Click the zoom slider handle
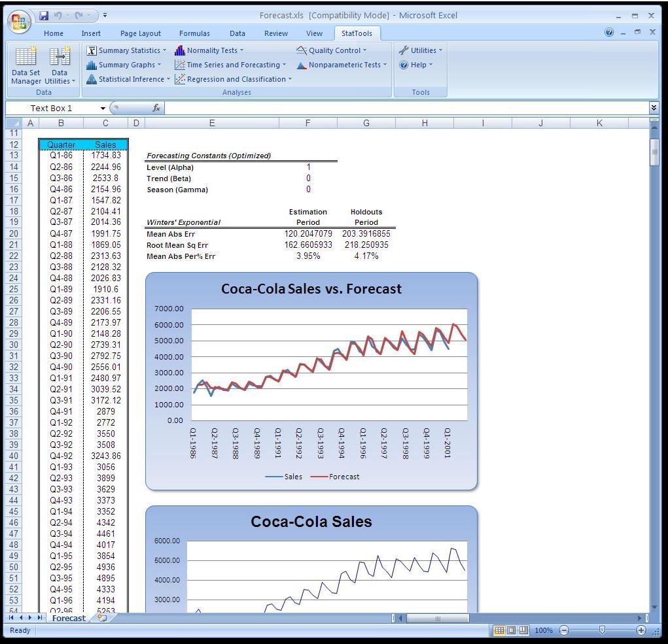The image size is (668, 644). click(x=602, y=630)
